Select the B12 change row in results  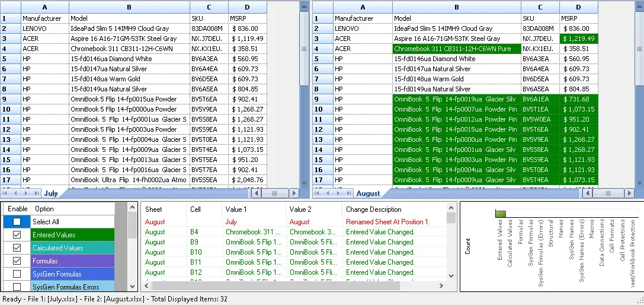(x=294, y=272)
